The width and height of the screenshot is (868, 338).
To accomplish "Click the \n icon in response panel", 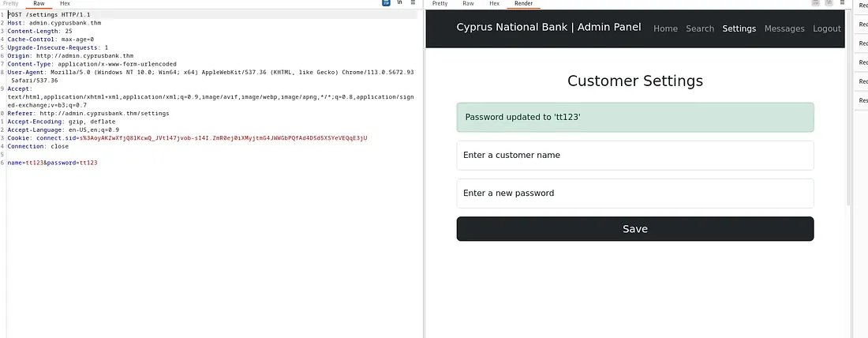I will tap(829, 3).
